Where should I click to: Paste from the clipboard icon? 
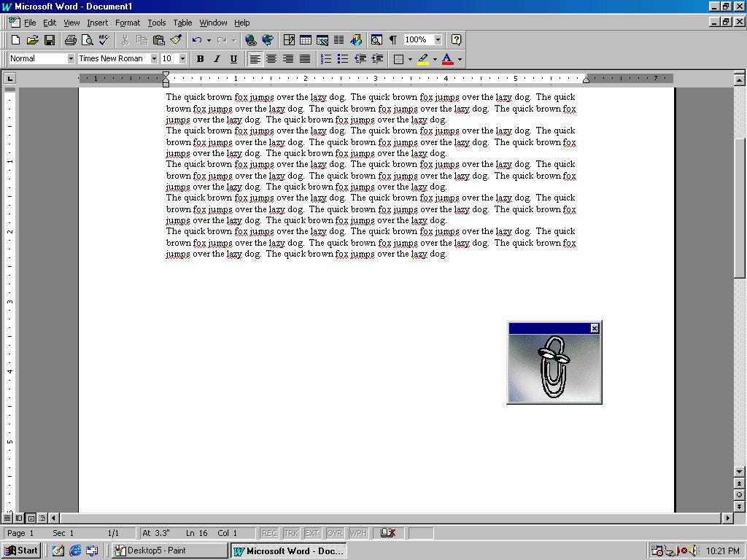[158, 40]
